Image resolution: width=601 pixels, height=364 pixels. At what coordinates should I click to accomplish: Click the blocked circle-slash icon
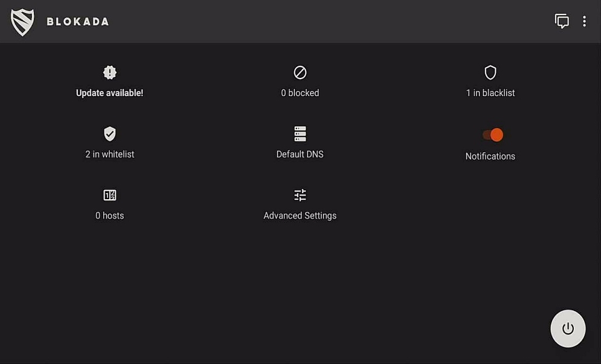point(300,72)
